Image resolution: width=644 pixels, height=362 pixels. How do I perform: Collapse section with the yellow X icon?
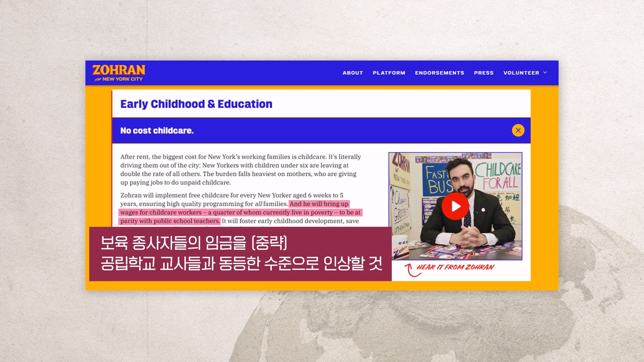point(518,130)
